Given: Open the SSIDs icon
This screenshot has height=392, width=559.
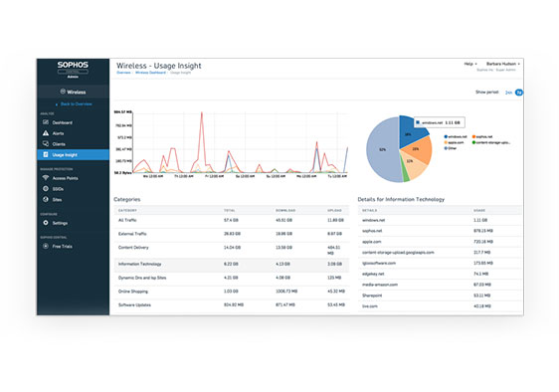Looking at the screenshot, I should tap(46, 188).
